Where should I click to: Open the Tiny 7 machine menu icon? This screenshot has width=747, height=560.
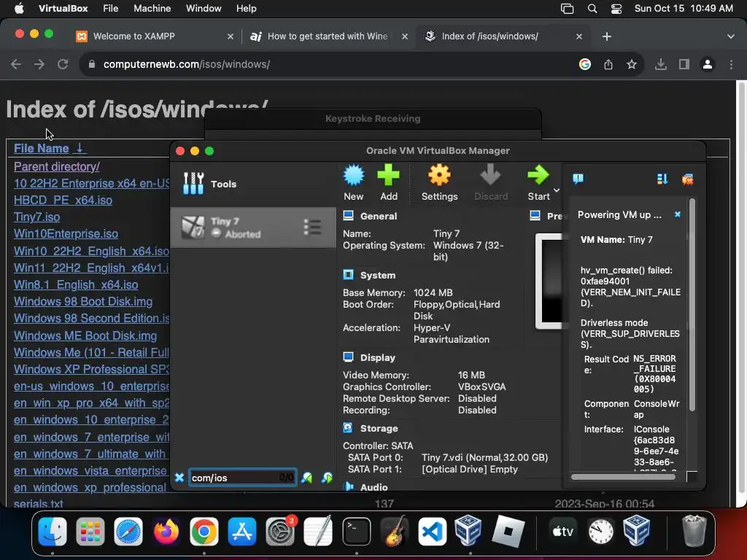[312, 227]
